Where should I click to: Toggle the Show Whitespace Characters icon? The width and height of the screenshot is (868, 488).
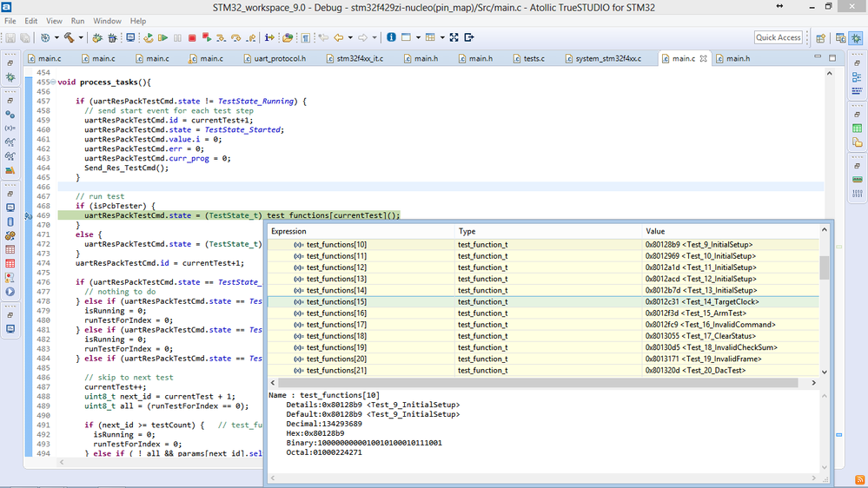pyautogui.click(x=306, y=37)
